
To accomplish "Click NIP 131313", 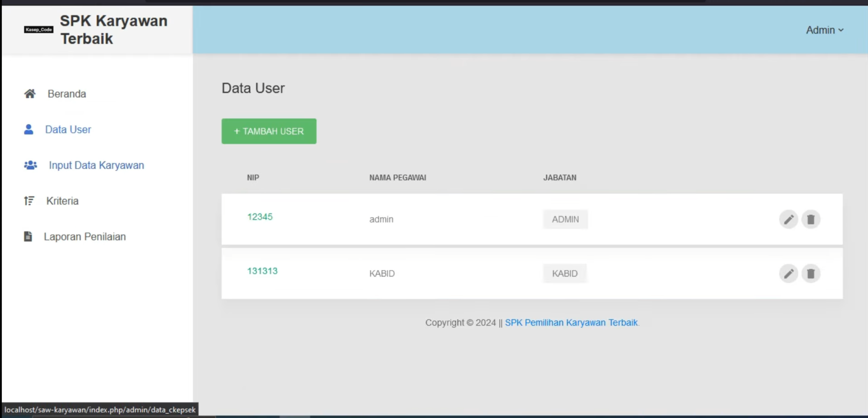I will (x=262, y=271).
